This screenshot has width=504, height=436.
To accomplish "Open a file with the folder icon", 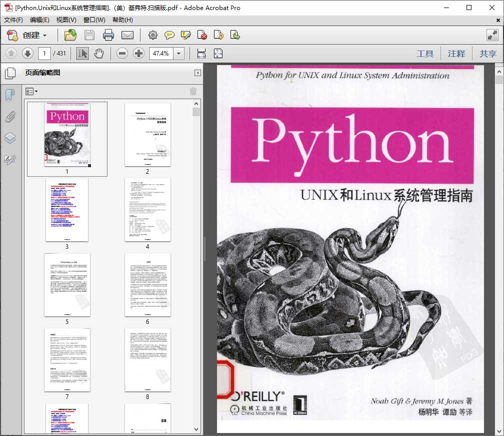I will point(70,35).
